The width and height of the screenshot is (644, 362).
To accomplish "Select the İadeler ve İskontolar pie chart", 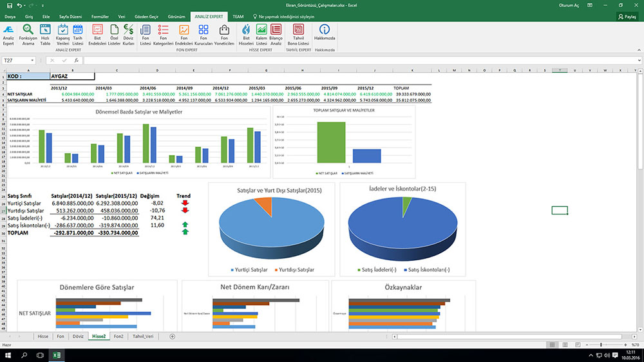I will 402,229.
